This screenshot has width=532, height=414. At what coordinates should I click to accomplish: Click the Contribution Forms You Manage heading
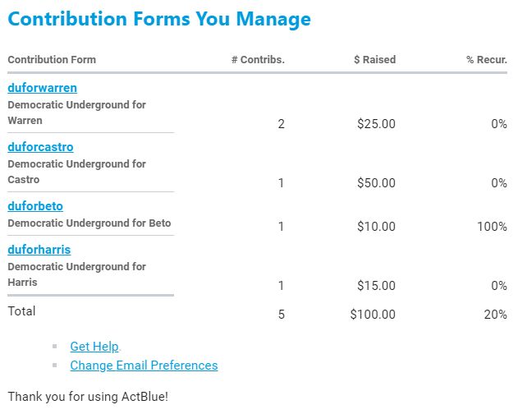[159, 19]
